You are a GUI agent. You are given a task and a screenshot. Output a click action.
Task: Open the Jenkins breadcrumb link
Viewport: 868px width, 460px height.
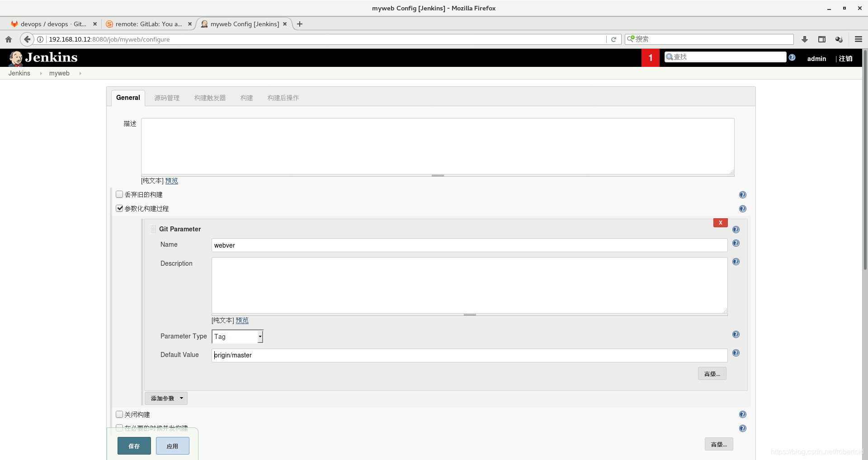point(19,73)
